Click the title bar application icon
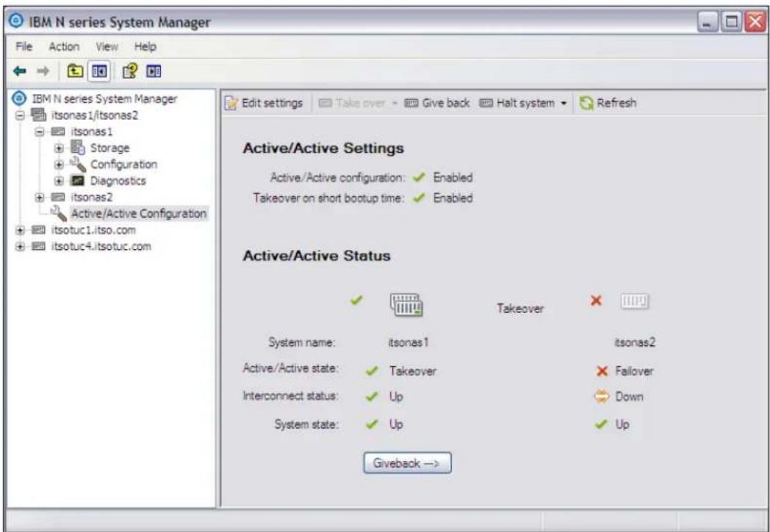The image size is (770, 532). click(x=17, y=21)
